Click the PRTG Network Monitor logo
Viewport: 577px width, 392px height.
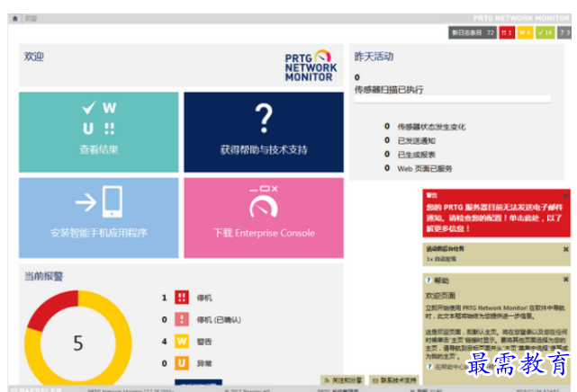click(x=311, y=66)
